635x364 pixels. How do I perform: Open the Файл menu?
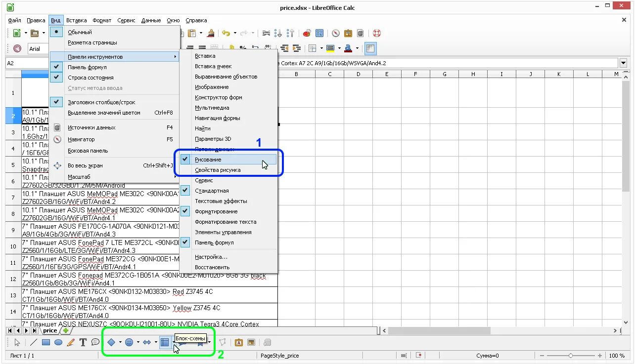(14, 20)
